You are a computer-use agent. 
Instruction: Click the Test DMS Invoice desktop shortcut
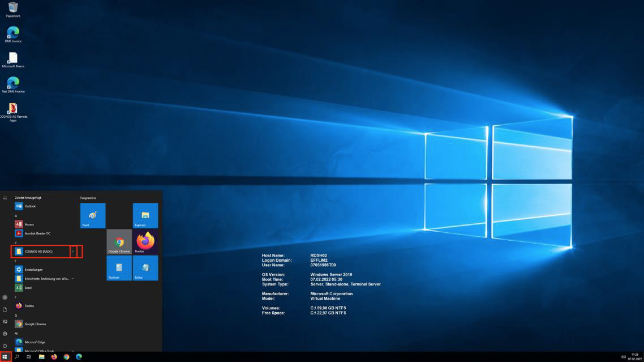pos(13,85)
